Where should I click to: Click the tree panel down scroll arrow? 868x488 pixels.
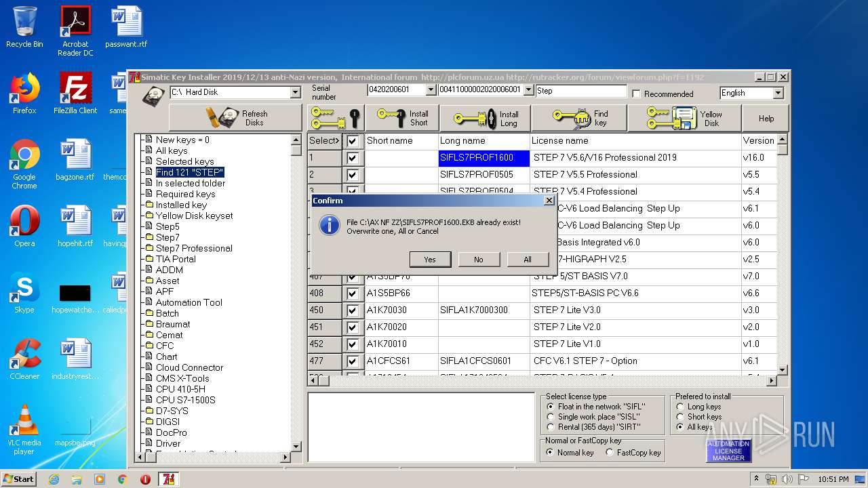[x=296, y=446]
